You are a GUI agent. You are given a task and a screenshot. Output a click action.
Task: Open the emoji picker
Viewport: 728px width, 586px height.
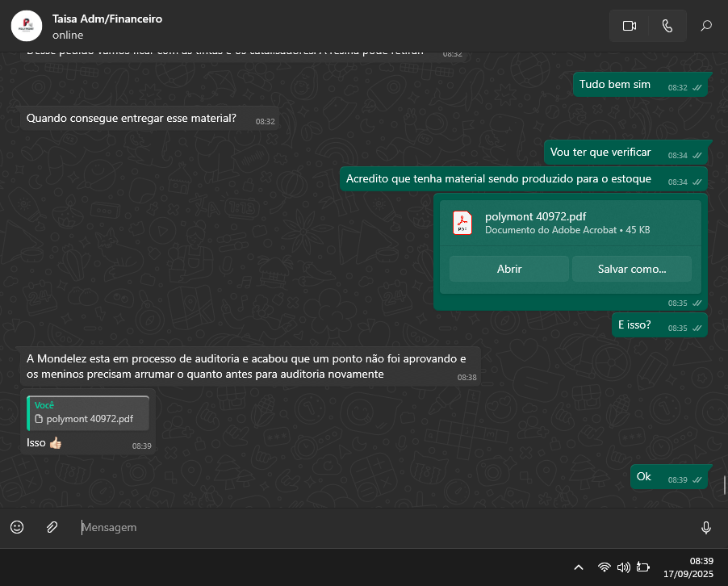click(x=17, y=527)
